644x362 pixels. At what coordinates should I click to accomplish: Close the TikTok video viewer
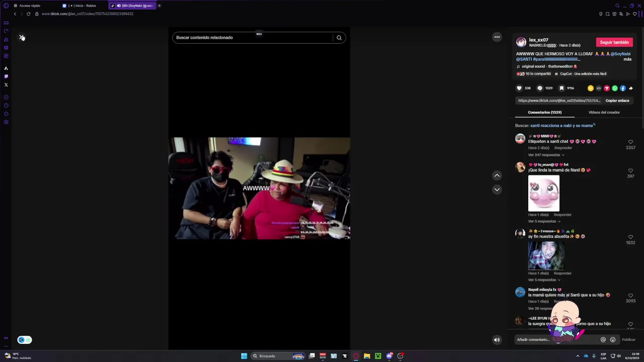point(22,37)
